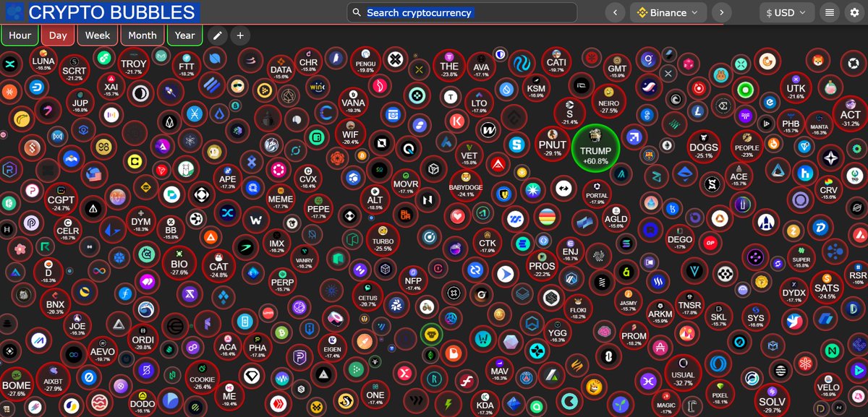Open the AIXBT bubble
The height and width of the screenshot is (417, 868).
pyautogui.click(x=53, y=381)
